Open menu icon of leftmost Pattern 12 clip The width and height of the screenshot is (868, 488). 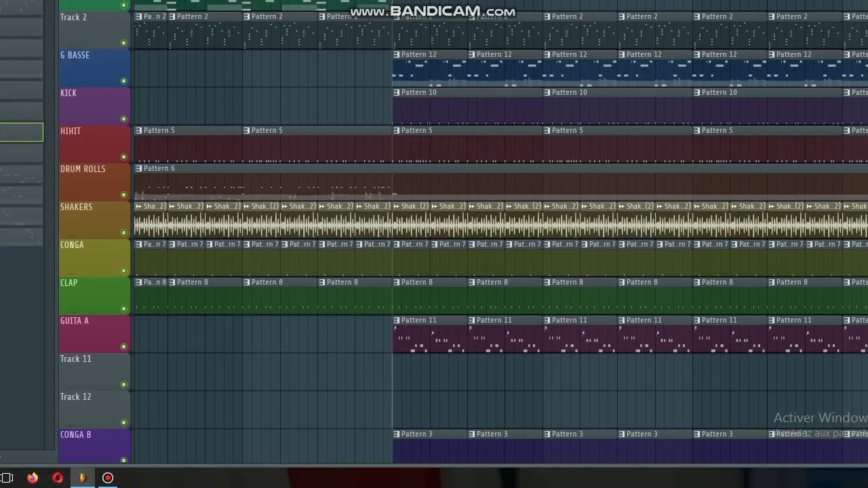(397, 54)
